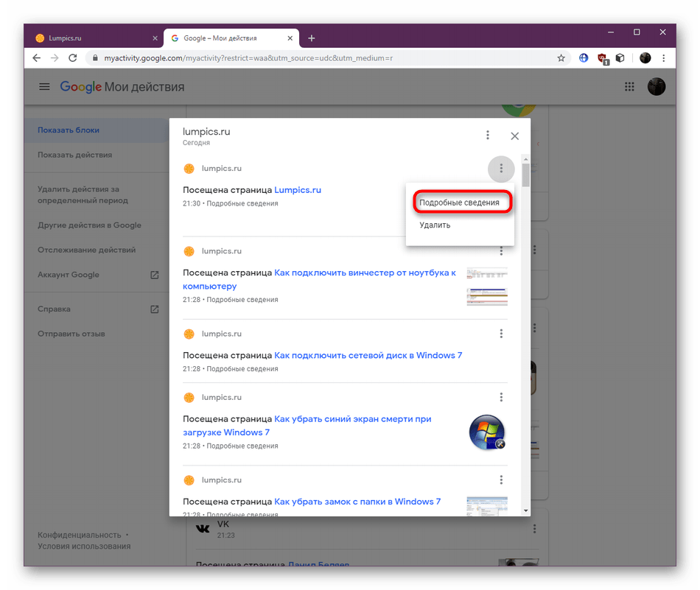The width and height of the screenshot is (700, 590).
Task: Open Справка external link icon
Action: [x=155, y=309]
